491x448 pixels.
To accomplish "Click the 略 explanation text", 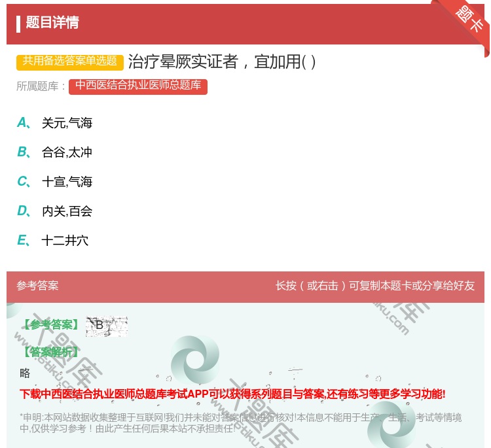I will pos(25,373).
